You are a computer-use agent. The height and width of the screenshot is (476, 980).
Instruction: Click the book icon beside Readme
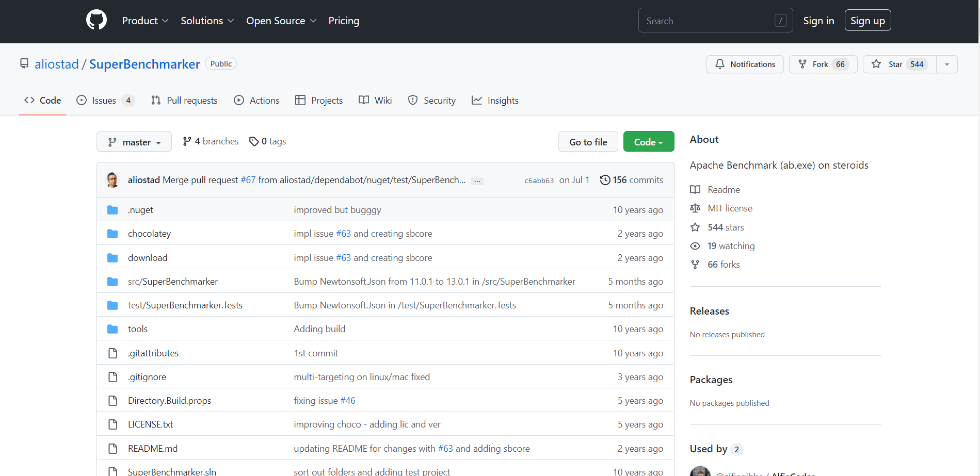tap(695, 190)
